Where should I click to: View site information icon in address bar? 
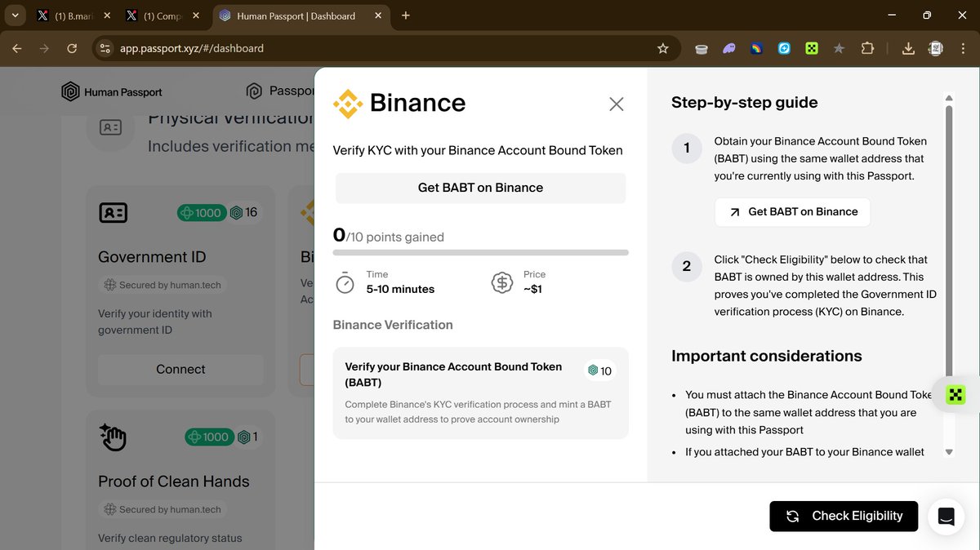[x=105, y=49]
